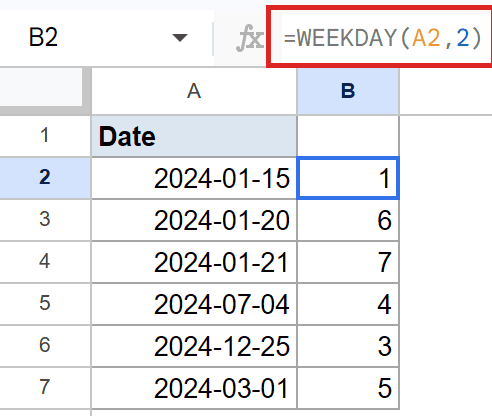Image resolution: width=492 pixels, height=416 pixels.
Task: Click cell B5 showing value 4
Action: pos(348,304)
